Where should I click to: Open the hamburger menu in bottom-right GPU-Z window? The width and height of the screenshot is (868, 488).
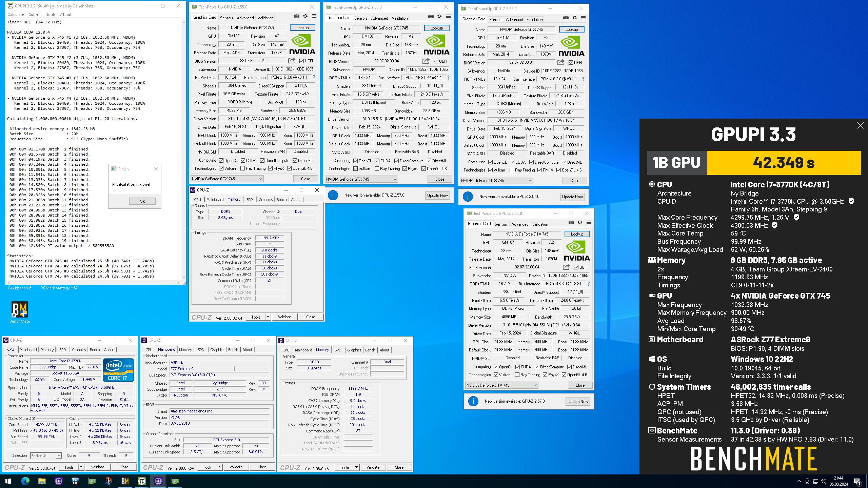coord(589,223)
